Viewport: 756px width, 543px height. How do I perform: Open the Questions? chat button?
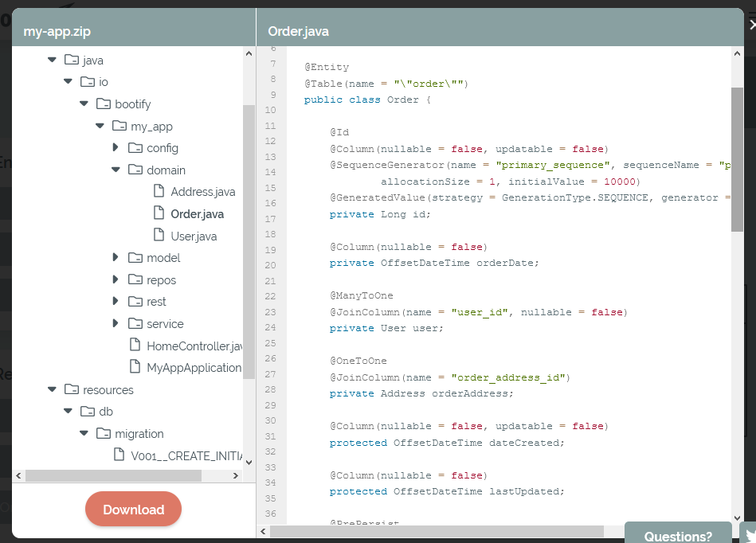click(x=678, y=536)
